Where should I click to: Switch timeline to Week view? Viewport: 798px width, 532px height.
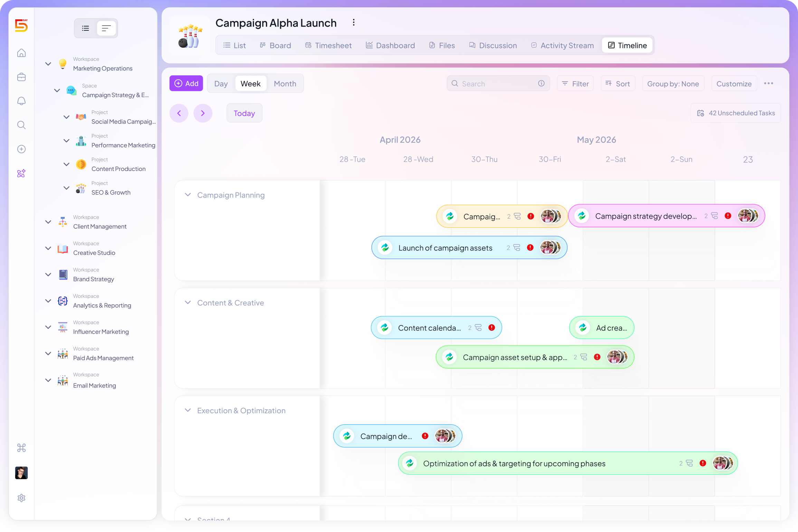[250, 84]
